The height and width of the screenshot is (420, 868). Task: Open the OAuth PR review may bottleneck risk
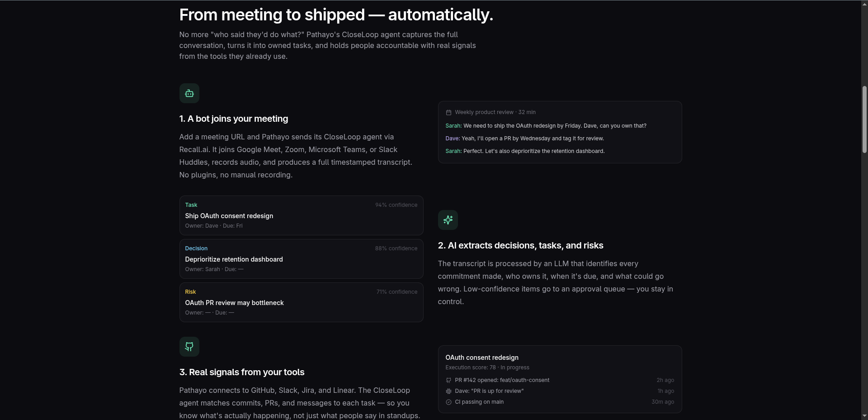[301, 302]
